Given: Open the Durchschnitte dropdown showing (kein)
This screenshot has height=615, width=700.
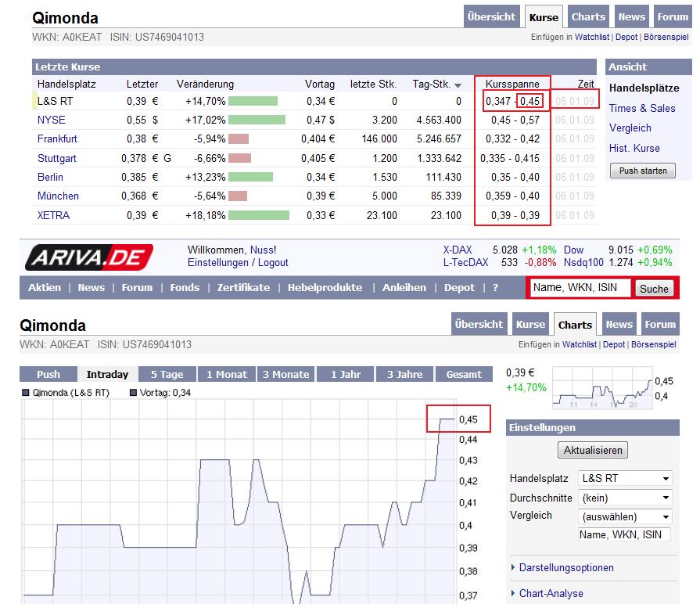Looking at the screenshot, I should 625,498.
